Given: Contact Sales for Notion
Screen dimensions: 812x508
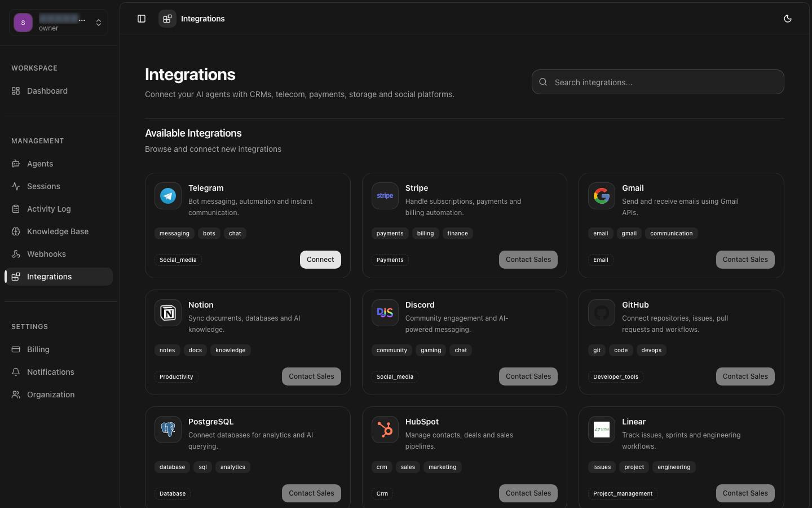Looking at the screenshot, I should point(311,376).
